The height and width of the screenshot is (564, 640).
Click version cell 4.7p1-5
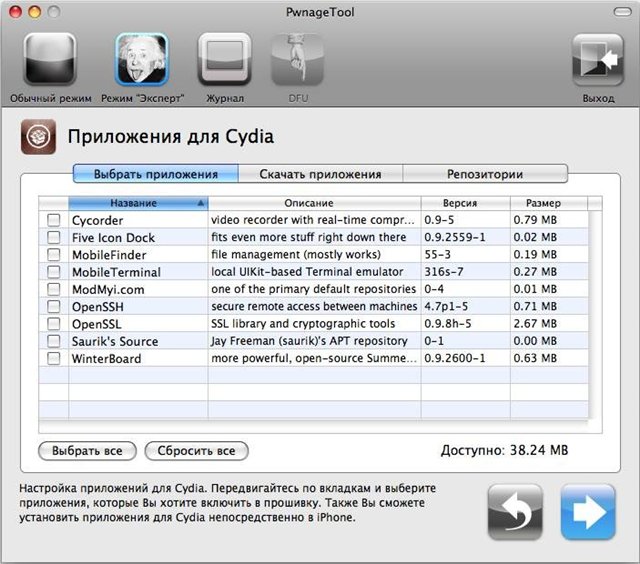pos(446,306)
